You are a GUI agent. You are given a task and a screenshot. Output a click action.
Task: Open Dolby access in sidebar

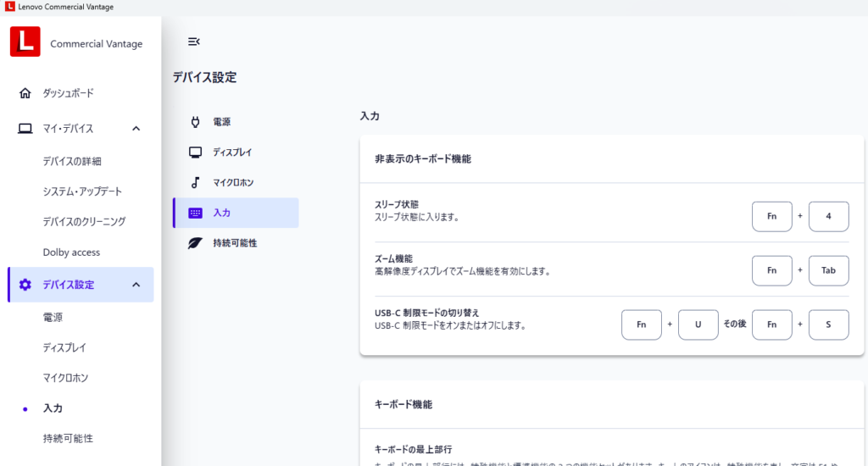coord(71,252)
